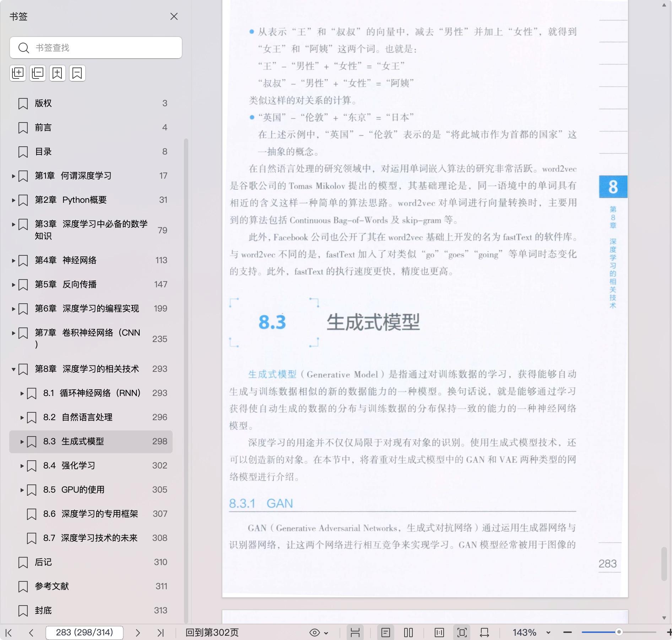Click the rotate page icon in the status bar
Viewport: 672px width, 640px height.
click(484, 633)
